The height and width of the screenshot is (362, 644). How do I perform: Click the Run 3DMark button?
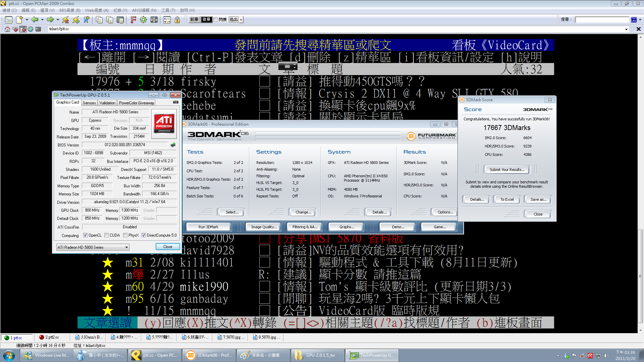pyautogui.click(x=208, y=227)
